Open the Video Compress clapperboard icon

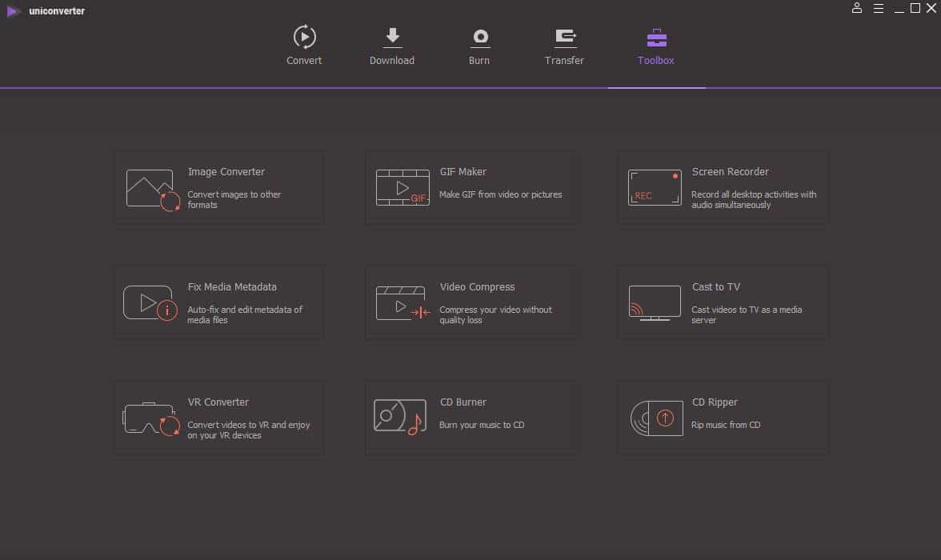tap(402, 303)
